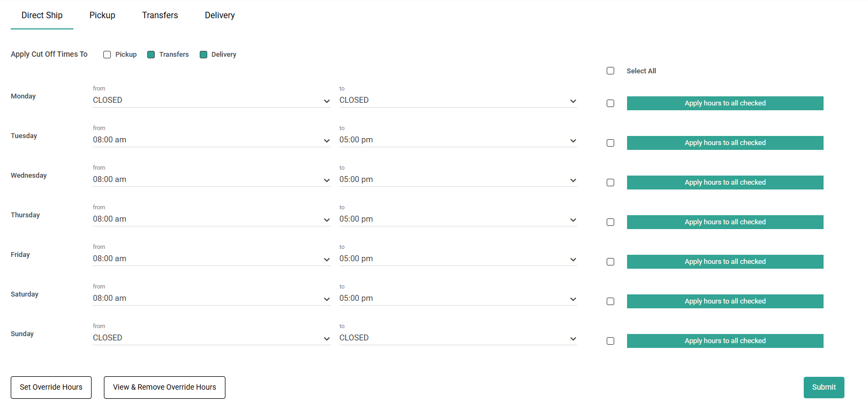
Task: Open Tuesday's to time dropdown
Action: point(458,140)
